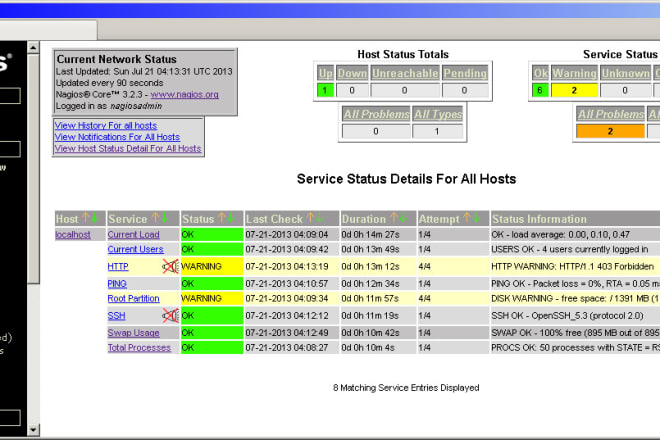
Task: Sort Status column descending with down arrow
Action: point(231,218)
